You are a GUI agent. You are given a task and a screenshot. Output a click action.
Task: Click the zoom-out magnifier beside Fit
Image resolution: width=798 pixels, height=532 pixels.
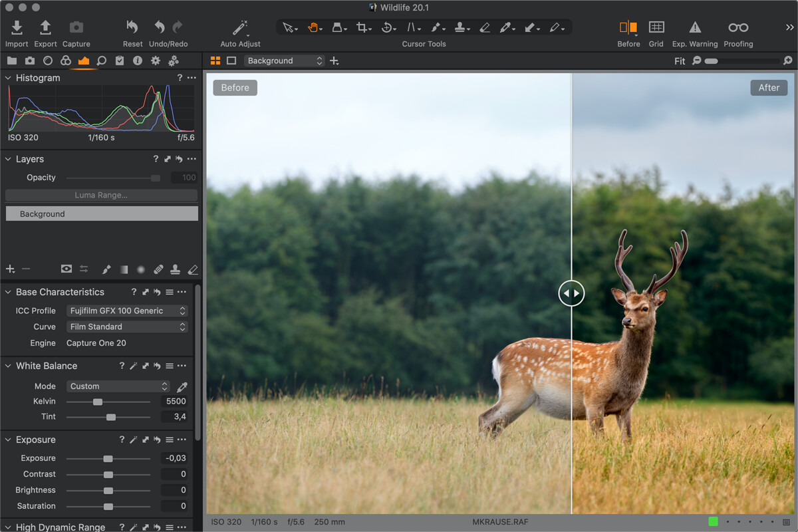coord(696,61)
